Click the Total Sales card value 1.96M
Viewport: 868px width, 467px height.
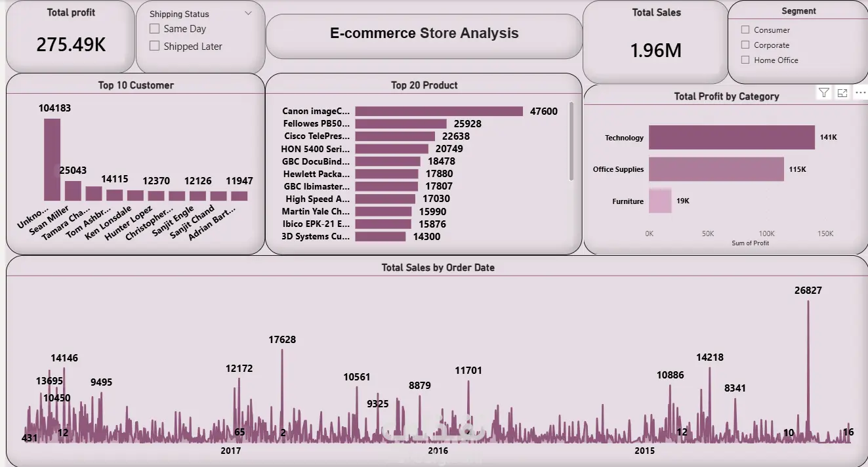click(x=656, y=50)
